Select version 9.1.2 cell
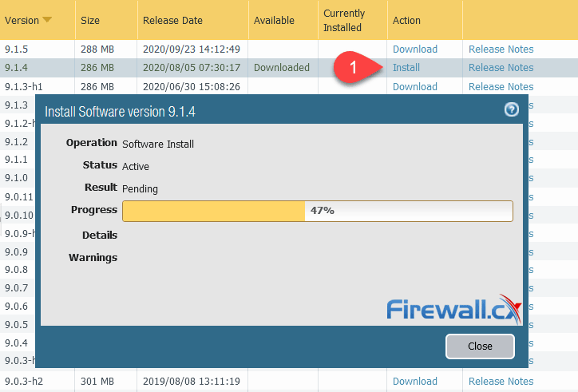Viewport: 578px width, 392px height. [x=16, y=142]
